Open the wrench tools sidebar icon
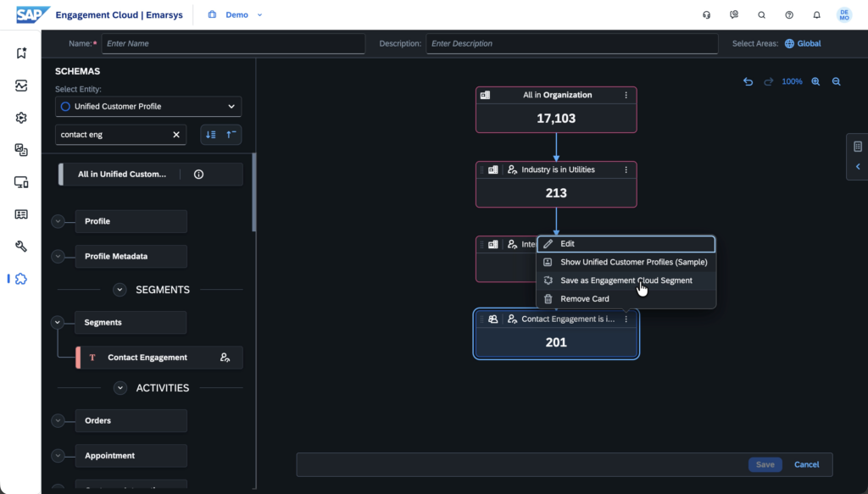Viewport: 868px width, 494px height. click(21, 247)
